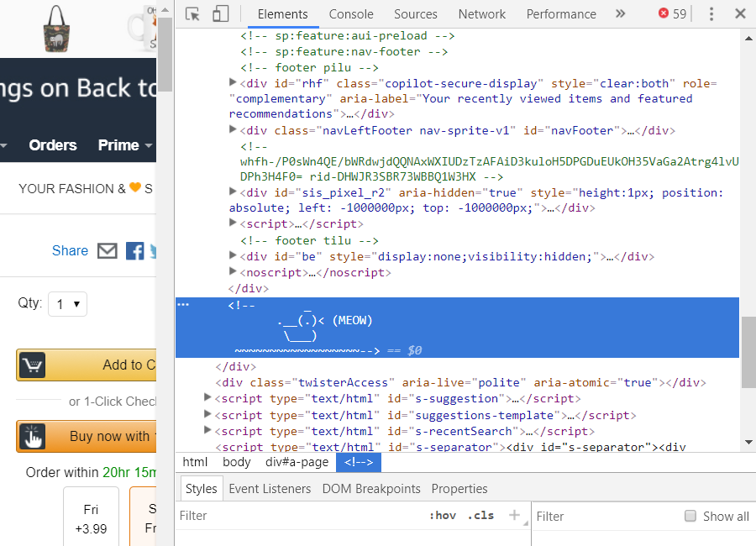Open DevTools three-dot customize menu
Viewport: 756px width, 546px height.
[x=711, y=13]
